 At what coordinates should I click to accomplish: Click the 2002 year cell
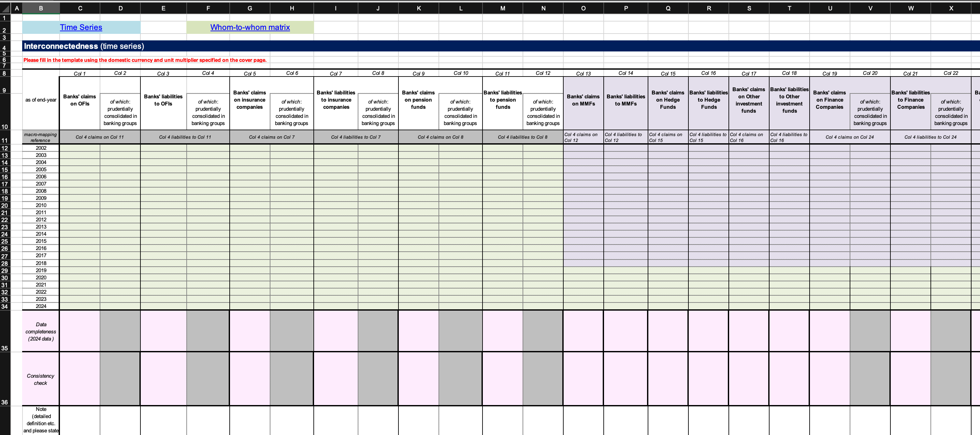(41, 148)
